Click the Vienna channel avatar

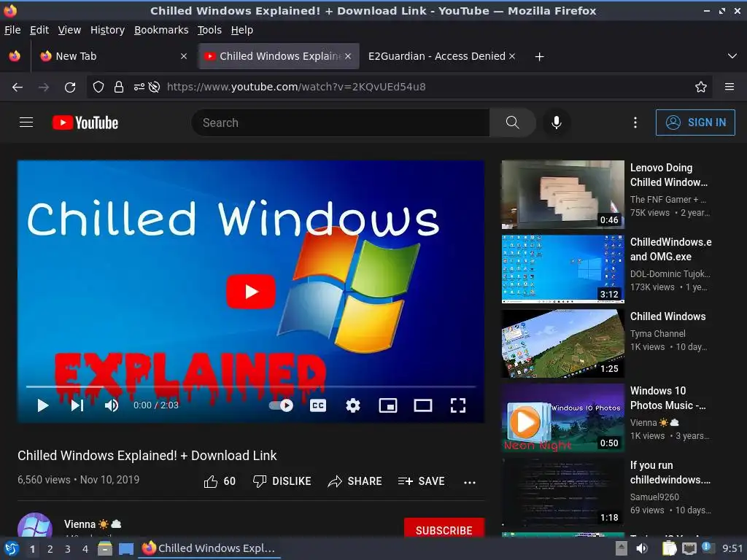coord(35,525)
